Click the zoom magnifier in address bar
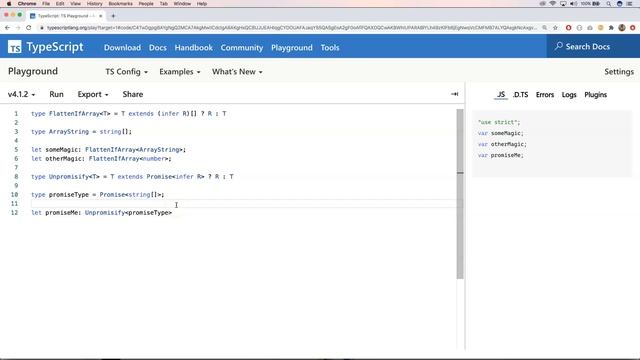Image resolution: width=640 pixels, height=360 pixels. (544, 28)
